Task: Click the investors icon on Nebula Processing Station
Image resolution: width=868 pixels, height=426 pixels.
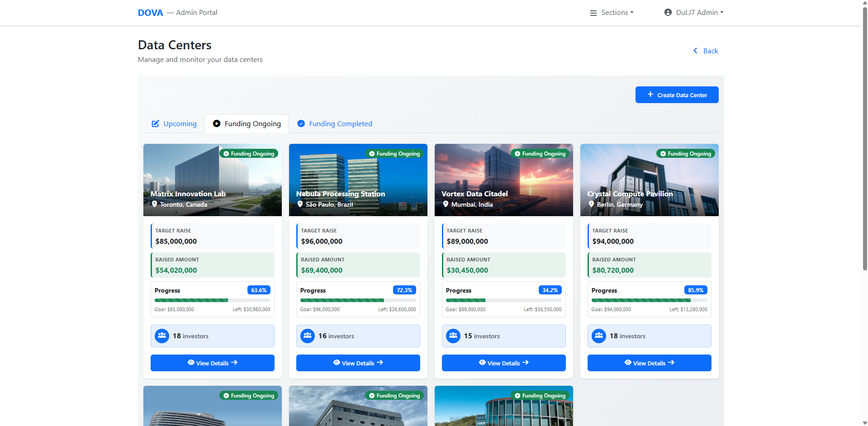Action: click(308, 336)
